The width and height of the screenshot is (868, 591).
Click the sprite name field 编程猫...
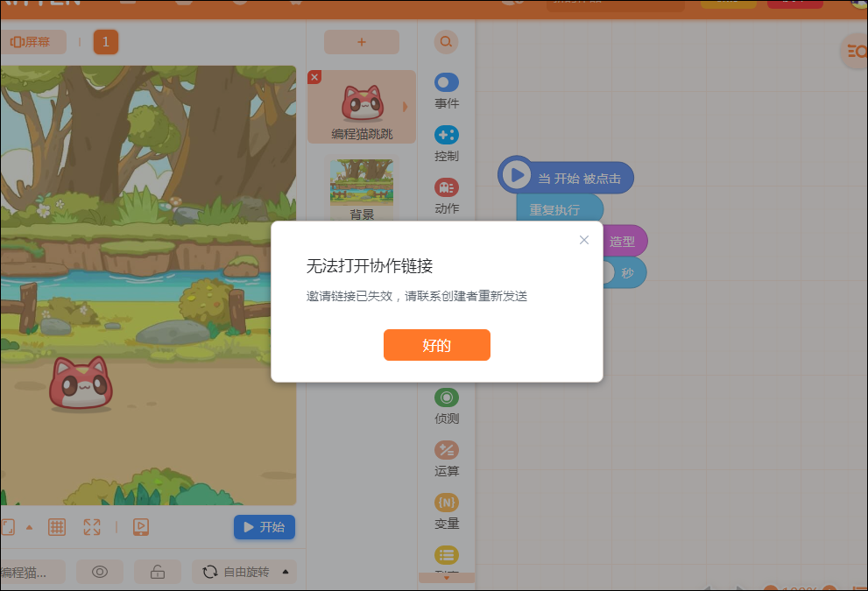(x=32, y=572)
